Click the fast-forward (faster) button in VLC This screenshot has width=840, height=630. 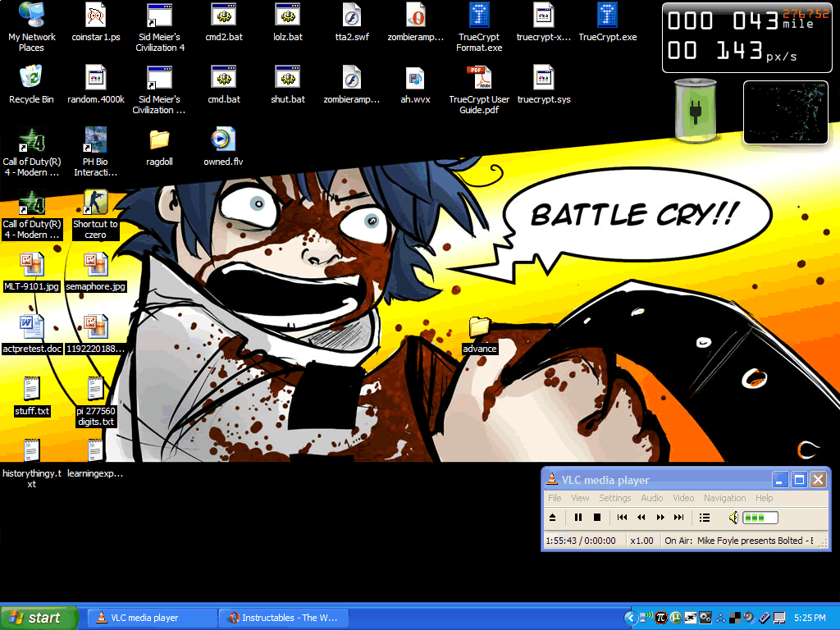[660, 518]
